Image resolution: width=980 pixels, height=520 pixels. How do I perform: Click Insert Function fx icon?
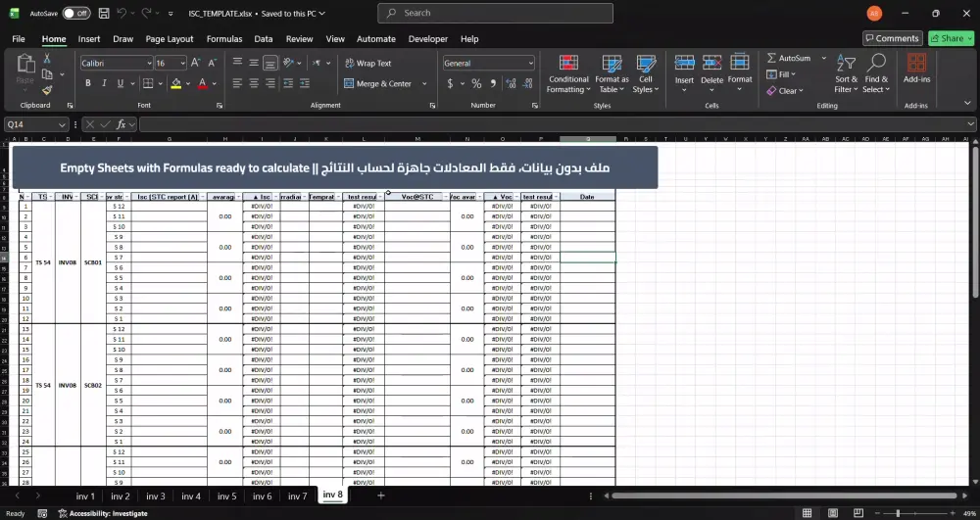122,124
